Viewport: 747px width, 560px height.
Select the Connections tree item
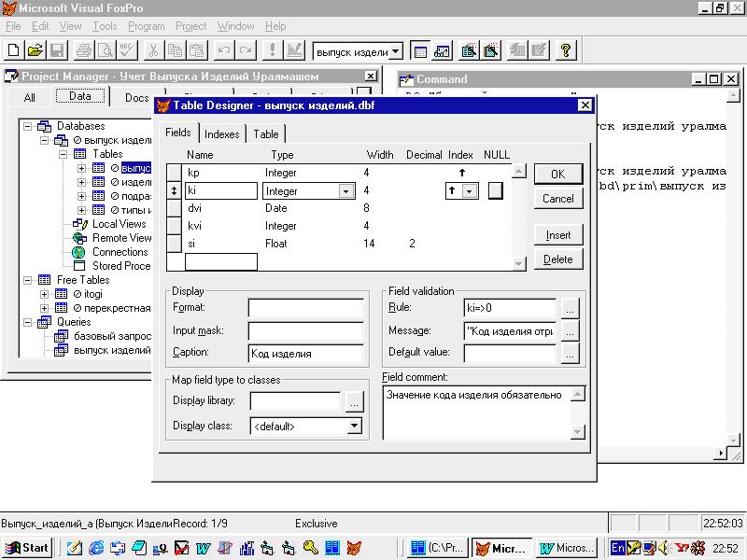(x=120, y=252)
